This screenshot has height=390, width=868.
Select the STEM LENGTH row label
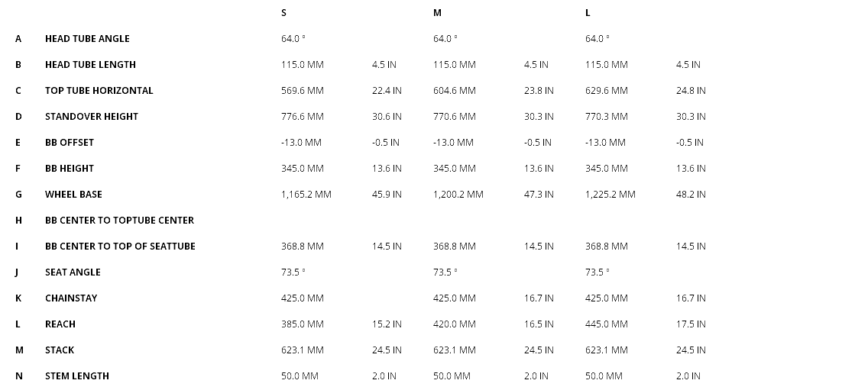[x=77, y=376]
